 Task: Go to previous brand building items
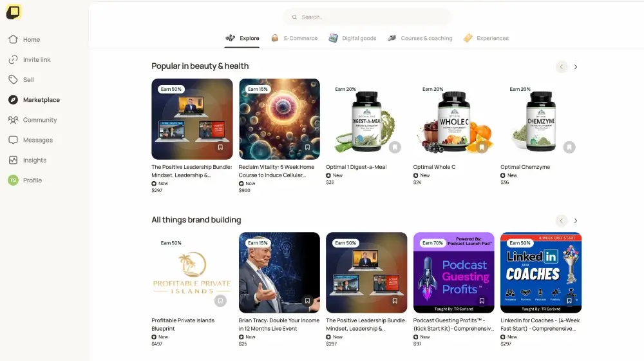pyautogui.click(x=562, y=221)
